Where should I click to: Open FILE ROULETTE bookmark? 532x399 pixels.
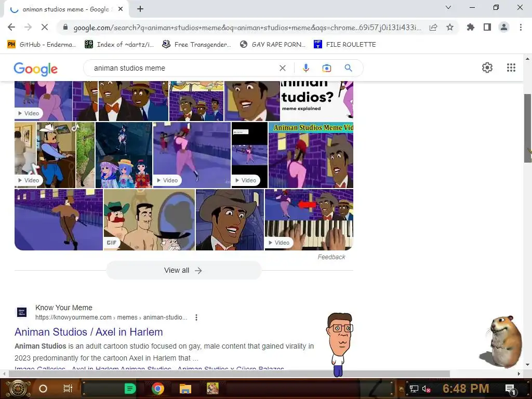[345, 45]
